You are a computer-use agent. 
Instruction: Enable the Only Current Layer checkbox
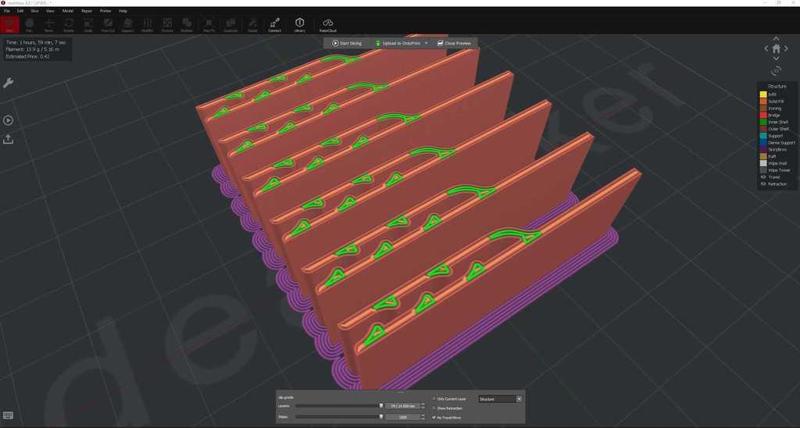(x=434, y=399)
